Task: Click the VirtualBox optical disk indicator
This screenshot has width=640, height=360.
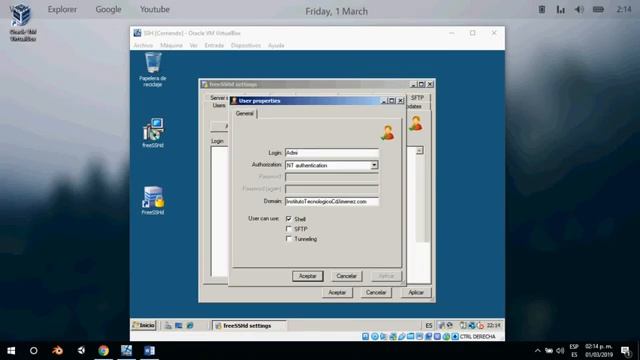Action: pyautogui.click(x=374, y=336)
